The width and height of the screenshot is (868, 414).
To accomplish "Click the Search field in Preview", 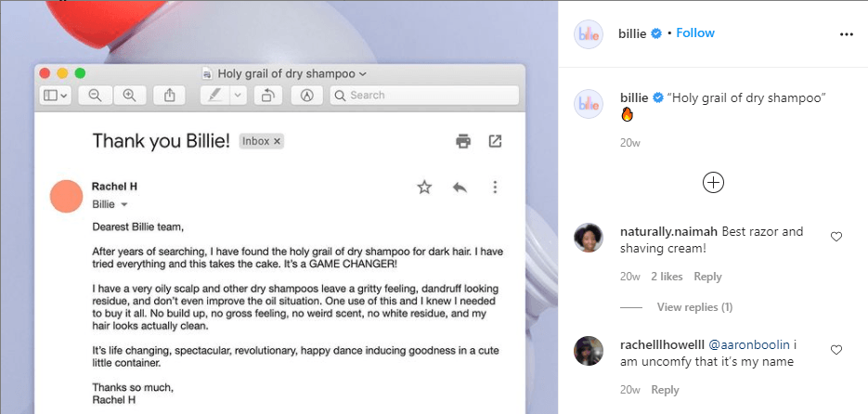I will click(x=427, y=95).
